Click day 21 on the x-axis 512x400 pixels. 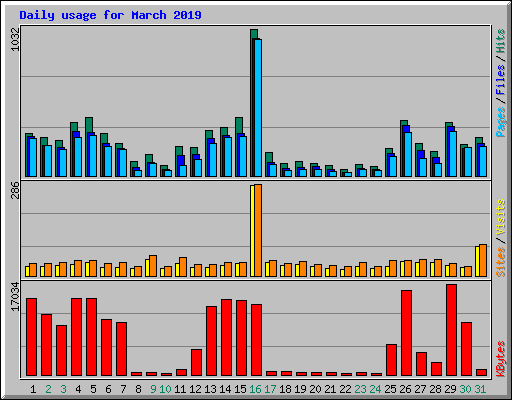pos(330,389)
